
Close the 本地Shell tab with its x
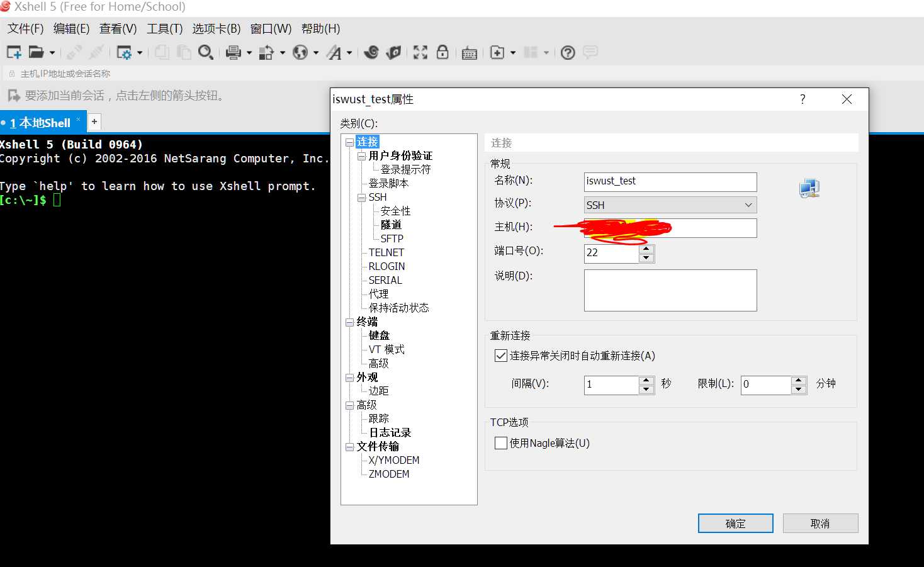pos(79,119)
